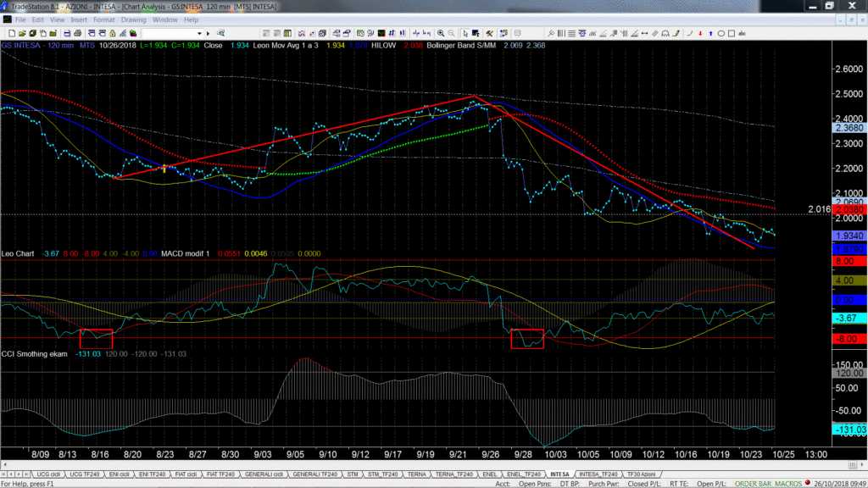Viewport: 868px width, 488px height.
Task: Switch to the UCG cicli workspace tab
Action: [x=48, y=474]
